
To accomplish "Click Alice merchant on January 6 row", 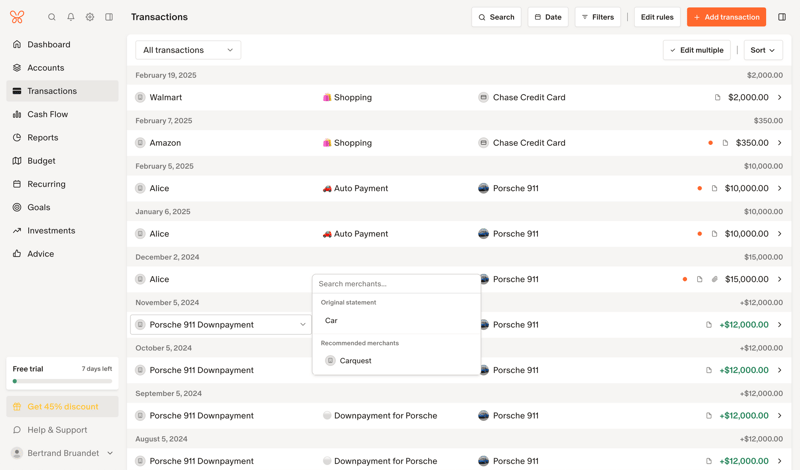I will tap(159, 234).
